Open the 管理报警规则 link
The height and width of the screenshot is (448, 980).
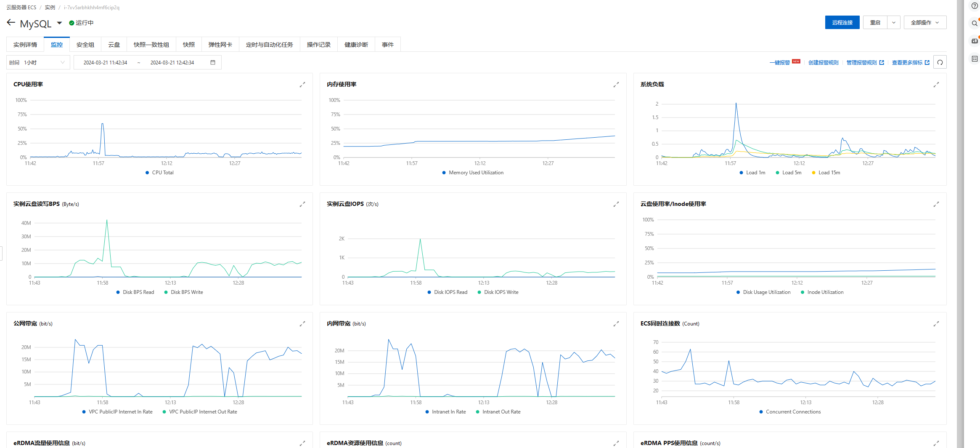(x=865, y=62)
